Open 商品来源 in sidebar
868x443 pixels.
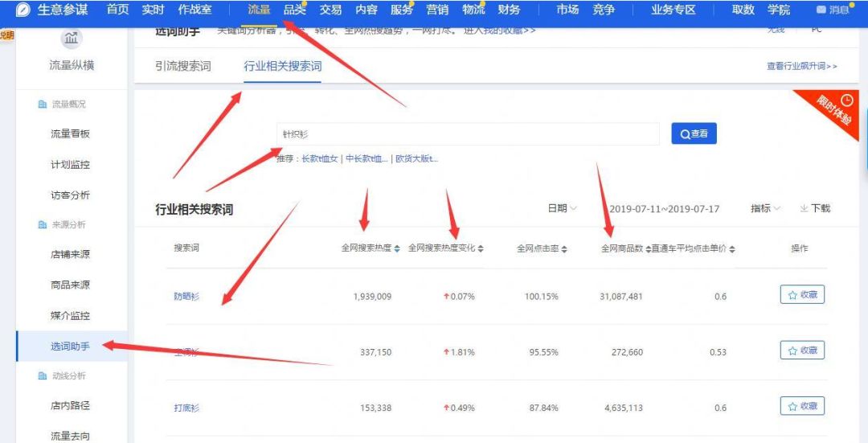coord(70,285)
